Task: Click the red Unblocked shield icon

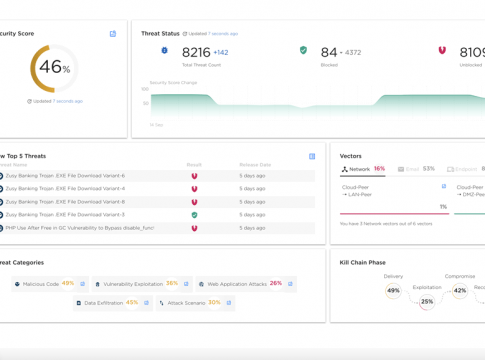Action: pos(442,50)
